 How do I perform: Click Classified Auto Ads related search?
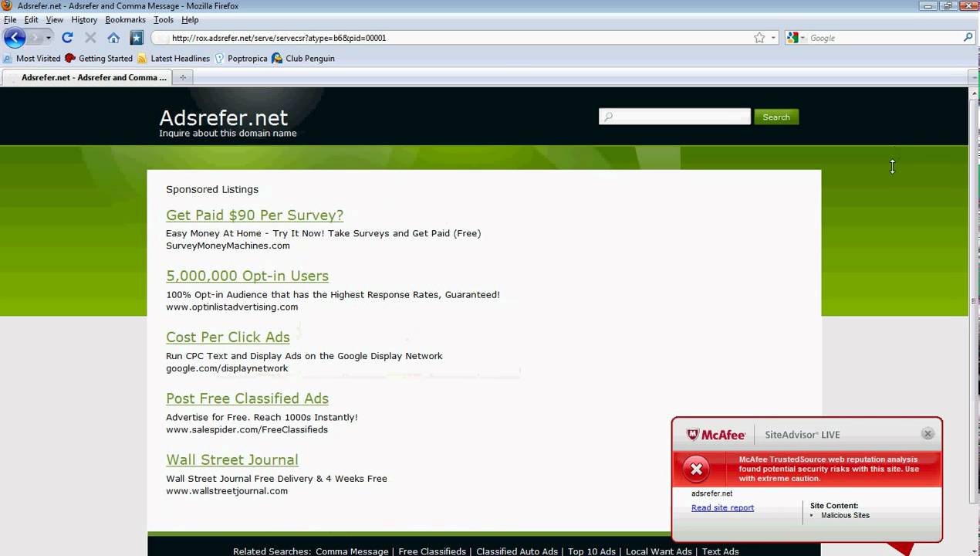(517, 551)
